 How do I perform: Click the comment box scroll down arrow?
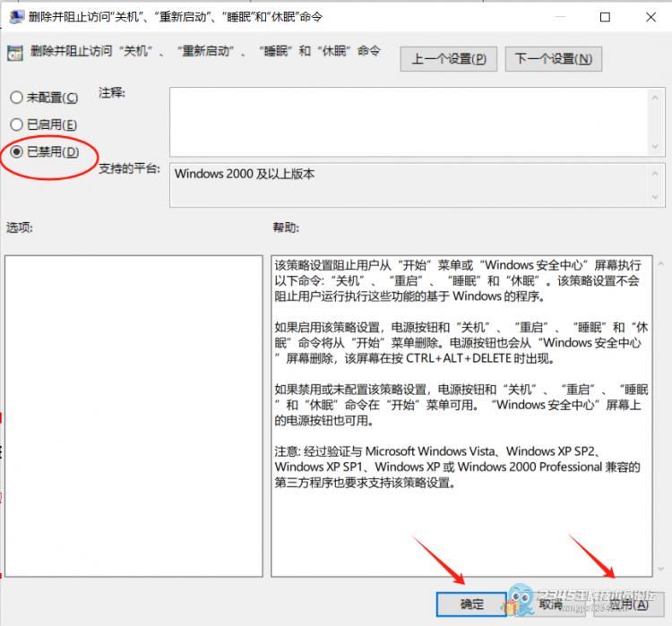click(655, 146)
